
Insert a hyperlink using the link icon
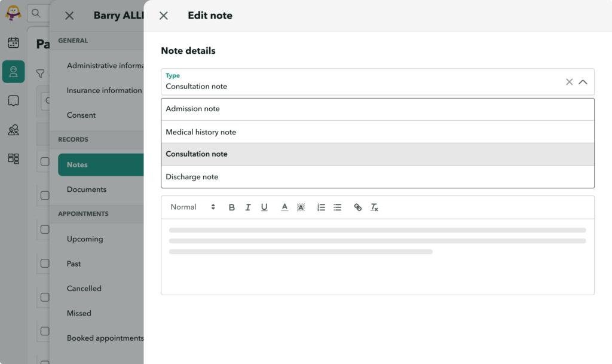358,207
